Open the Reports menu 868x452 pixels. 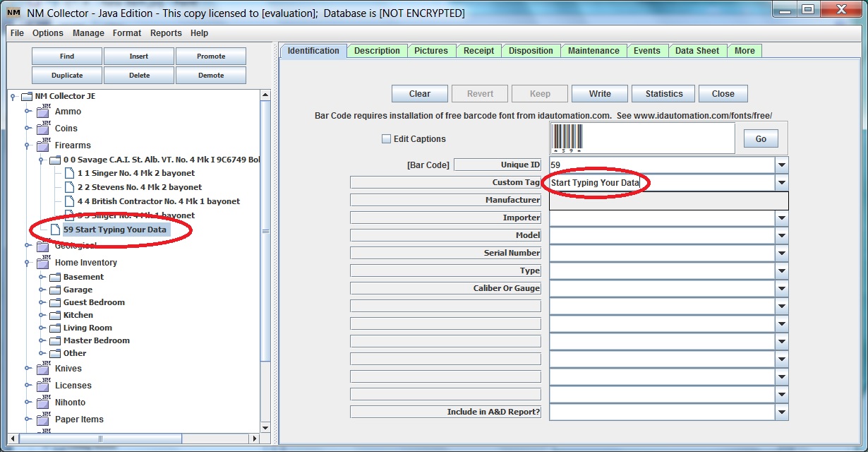coord(166,33)
